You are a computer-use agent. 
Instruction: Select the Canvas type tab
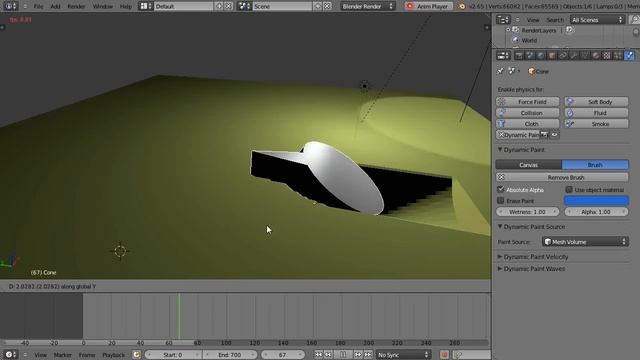click(529, 164)
